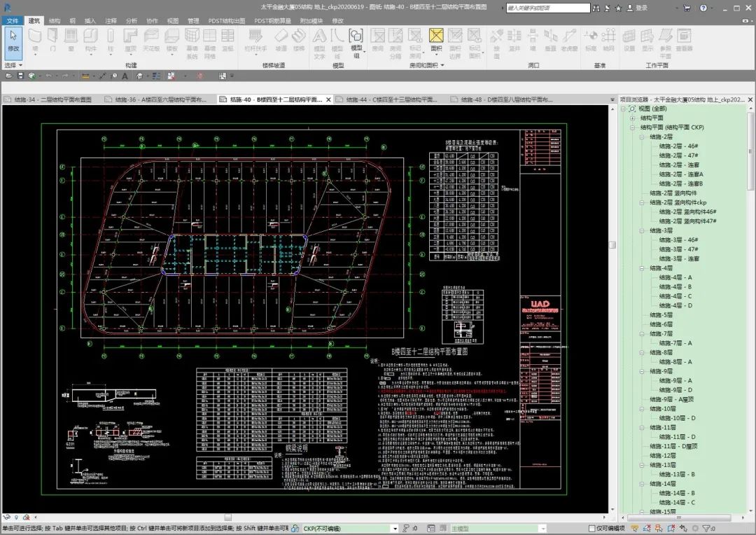Collapse the 结施-2层 tree node
756x535 pixels.
click(x=642, y=137)
